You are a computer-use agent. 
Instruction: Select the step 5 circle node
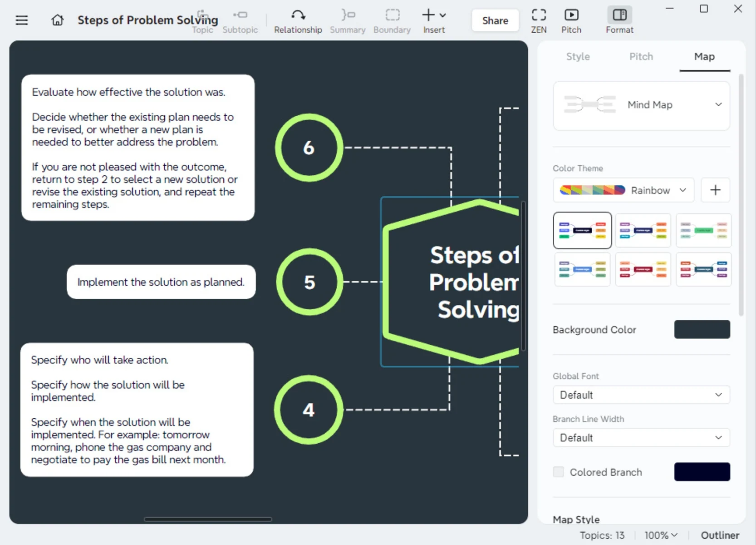click(309, 282)
